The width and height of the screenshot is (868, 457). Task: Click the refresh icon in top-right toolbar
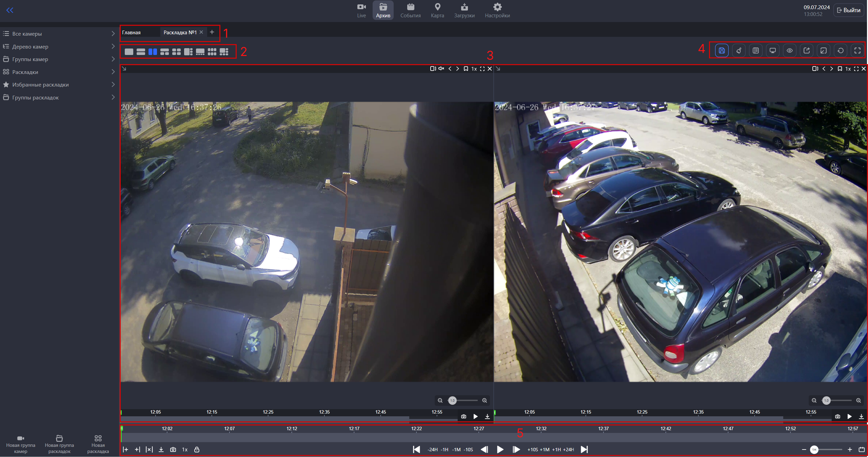pos(841,50)
